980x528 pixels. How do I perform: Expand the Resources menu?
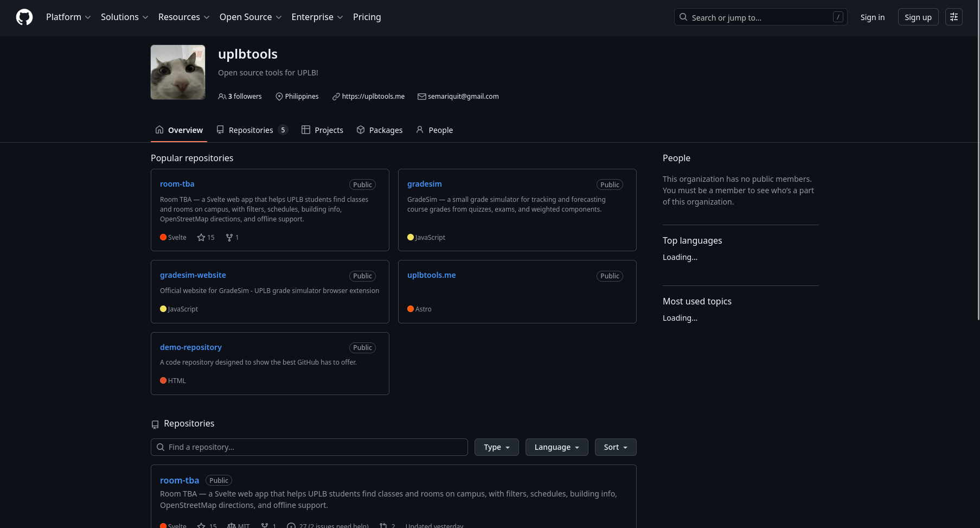[x=184, y=17]
